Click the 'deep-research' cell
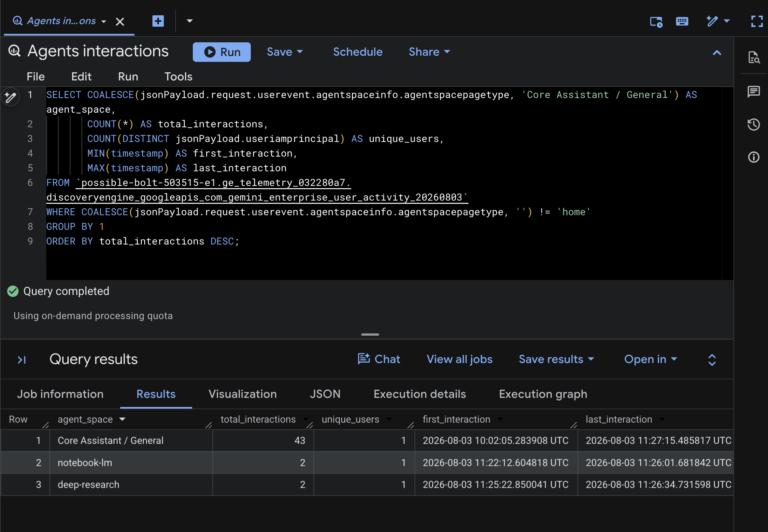Viewport: 768px width, 532px height. pyautogui.click(x=131, y=485)
